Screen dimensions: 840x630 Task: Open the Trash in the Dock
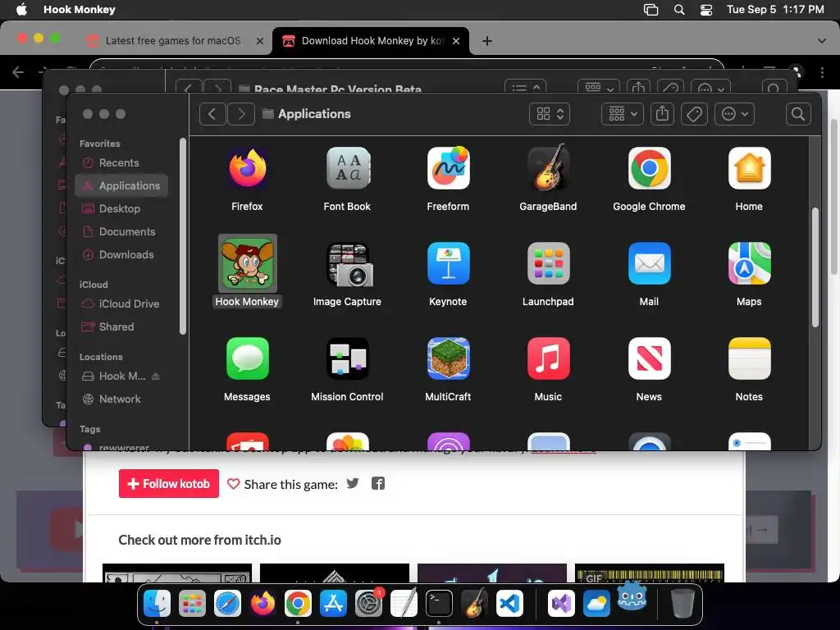click(682, 604)
